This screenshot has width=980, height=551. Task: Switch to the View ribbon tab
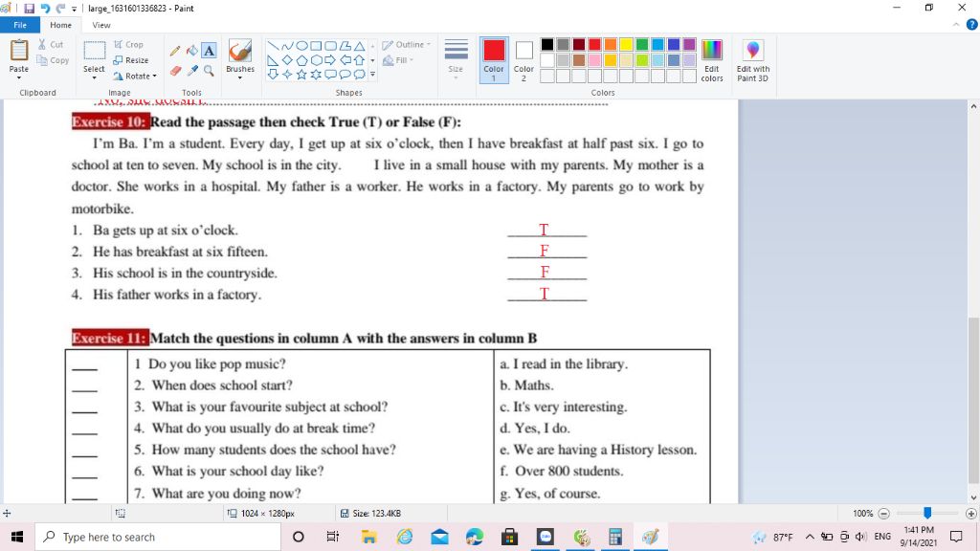point(101,25)
